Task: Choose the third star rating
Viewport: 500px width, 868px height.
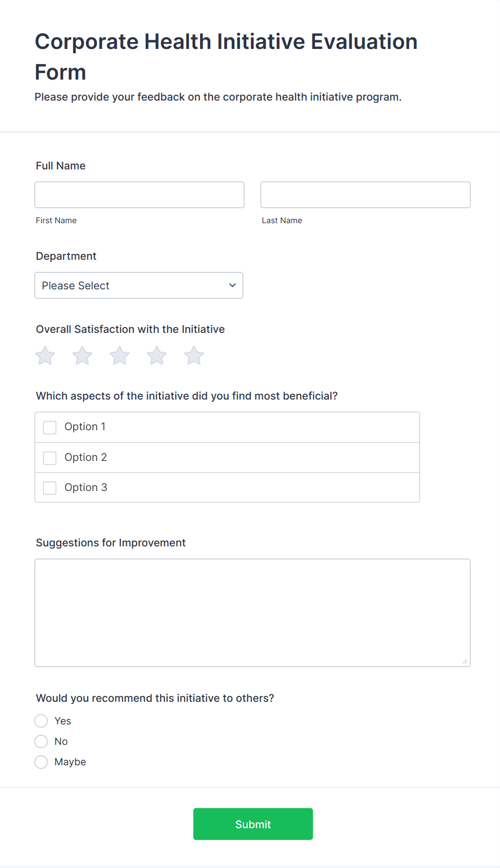Action: tap(119, 355)
